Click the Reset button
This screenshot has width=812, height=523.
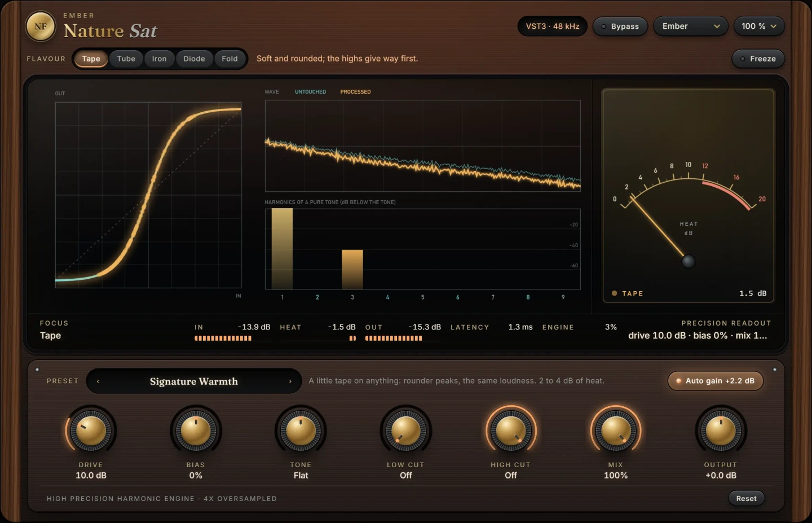tap(746, 498)
